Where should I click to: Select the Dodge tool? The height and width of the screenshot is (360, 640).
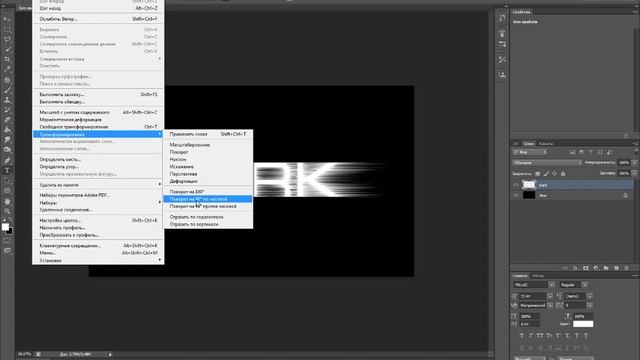[7, 150]
